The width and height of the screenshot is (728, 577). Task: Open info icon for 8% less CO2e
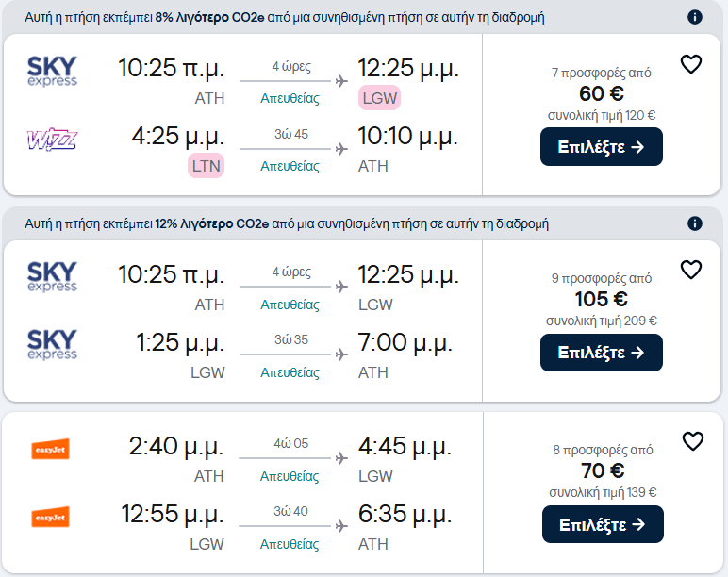695,17
